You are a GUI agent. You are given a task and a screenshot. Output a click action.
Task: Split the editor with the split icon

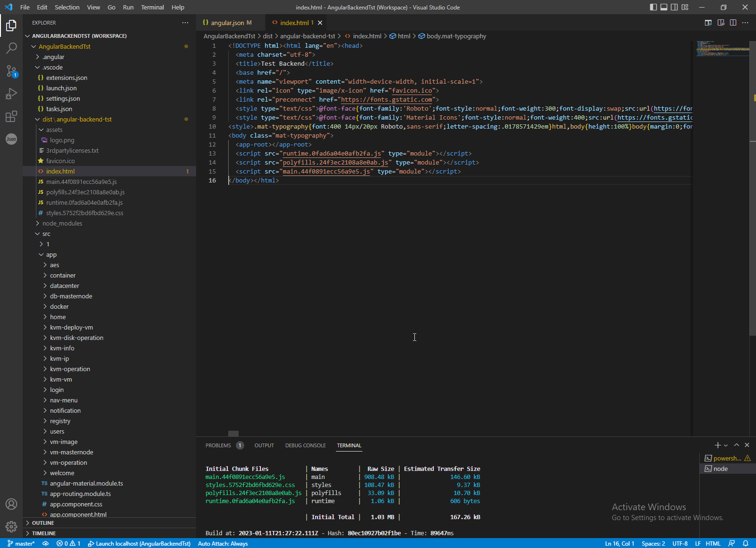pyautogui.click(x=733, y=22)
